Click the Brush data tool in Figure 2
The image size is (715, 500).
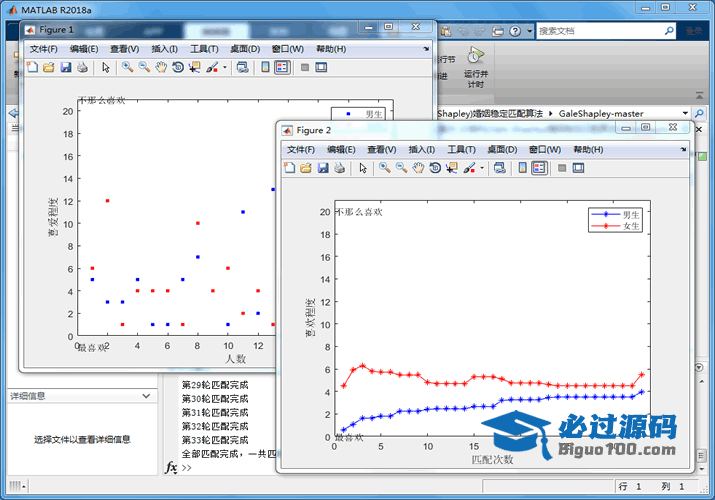(x=469, y=168)
